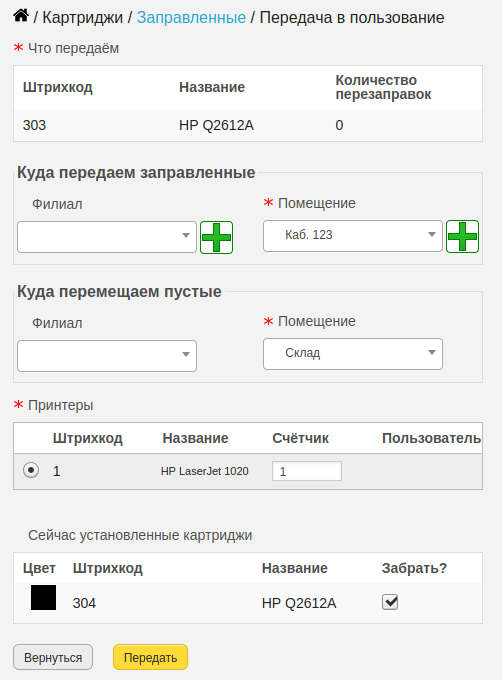Add new room via green plus next to Каб. 123
Image resolution: width=502 pixels, height=680 pixels.
tap(462, 236)
